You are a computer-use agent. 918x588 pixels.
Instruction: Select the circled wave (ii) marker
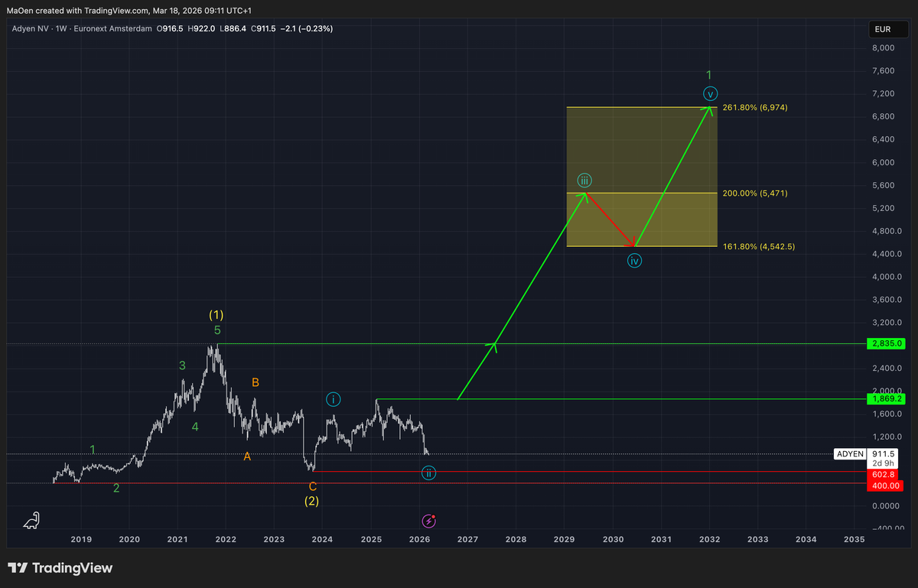(x=429, y=473)
